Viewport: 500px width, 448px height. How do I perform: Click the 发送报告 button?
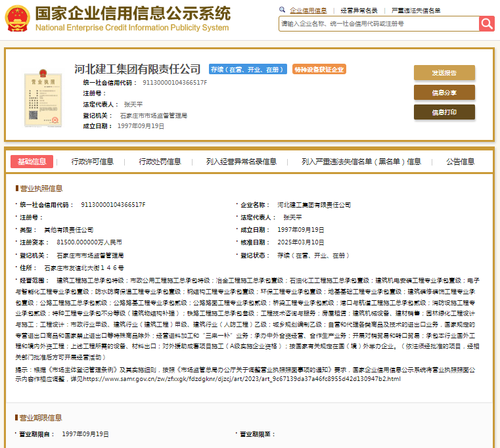(x=444, y=73)
